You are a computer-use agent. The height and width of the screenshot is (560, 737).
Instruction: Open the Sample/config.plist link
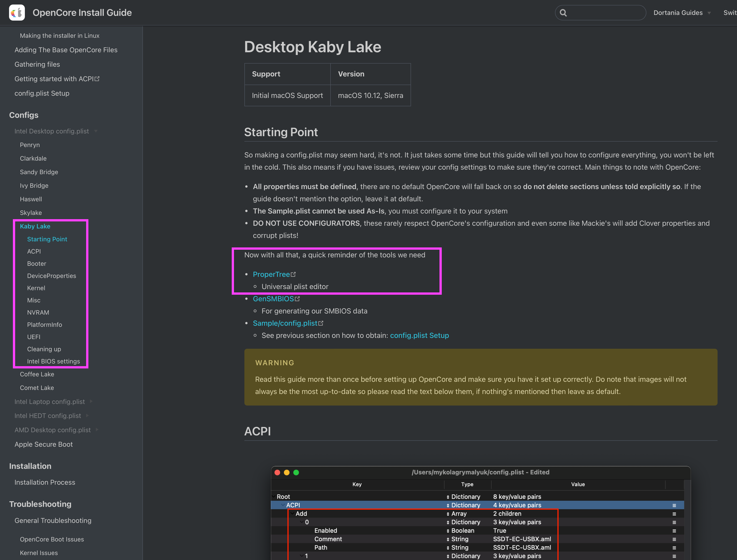click(x=285, y=323)
